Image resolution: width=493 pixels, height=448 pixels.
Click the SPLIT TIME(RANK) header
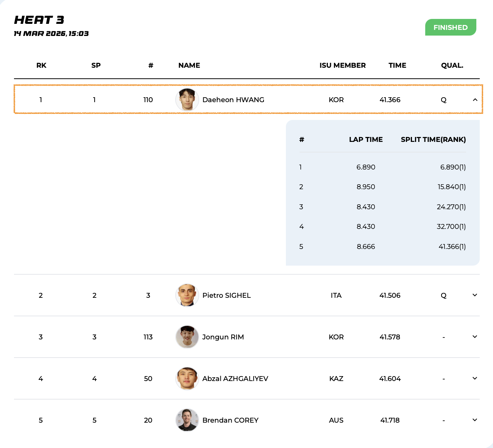pyautogui.click(x=433, y=140)
